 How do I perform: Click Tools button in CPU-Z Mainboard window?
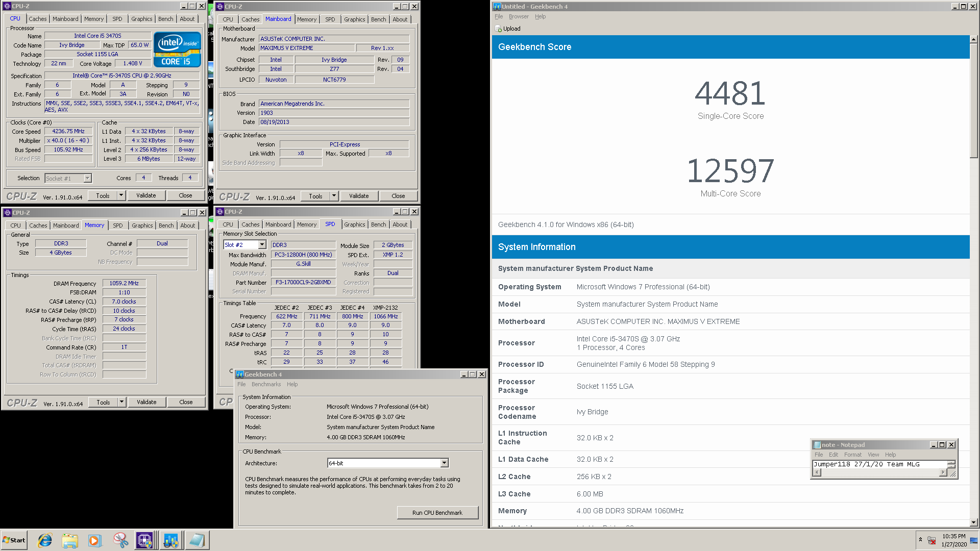tap(315, 196)
